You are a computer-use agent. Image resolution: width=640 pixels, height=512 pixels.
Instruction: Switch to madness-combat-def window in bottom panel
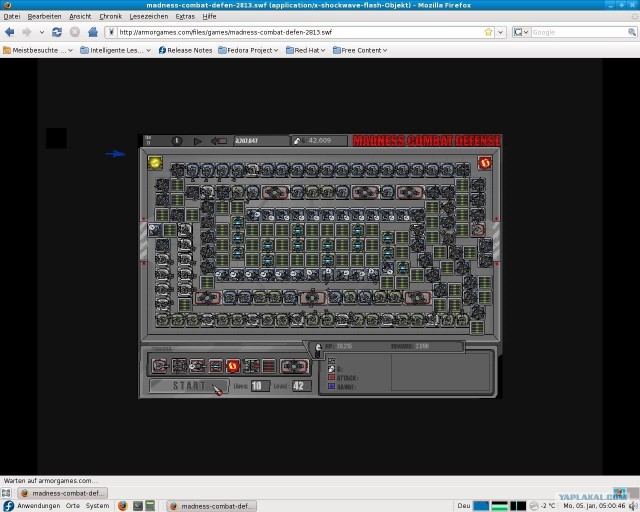[212, 506]
